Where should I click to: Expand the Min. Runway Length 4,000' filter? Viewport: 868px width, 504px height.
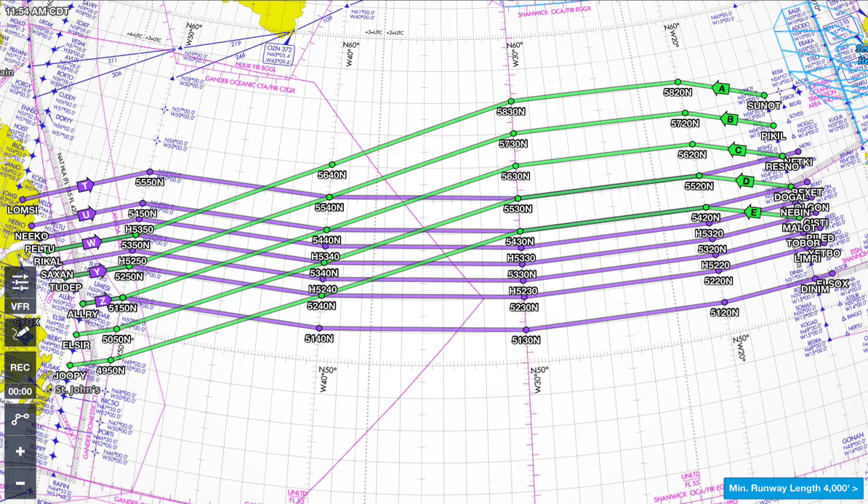pos(794,488)
